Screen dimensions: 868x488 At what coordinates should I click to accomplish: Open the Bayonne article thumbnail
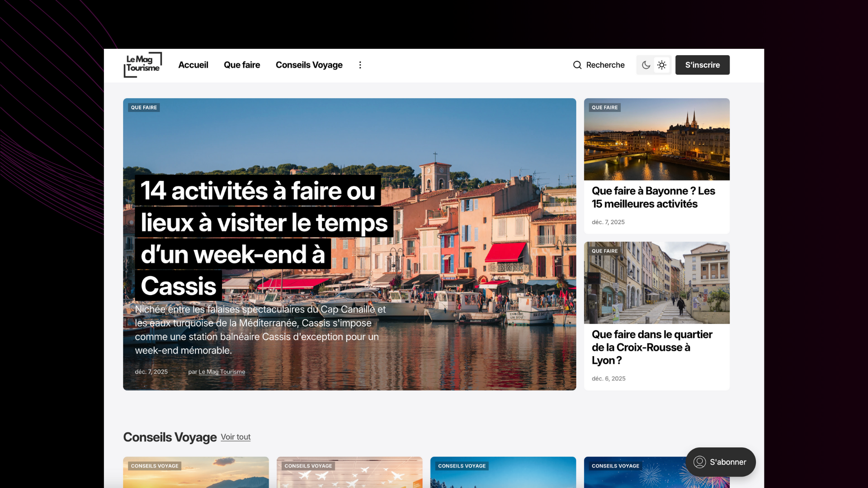[x=656, y=139]
